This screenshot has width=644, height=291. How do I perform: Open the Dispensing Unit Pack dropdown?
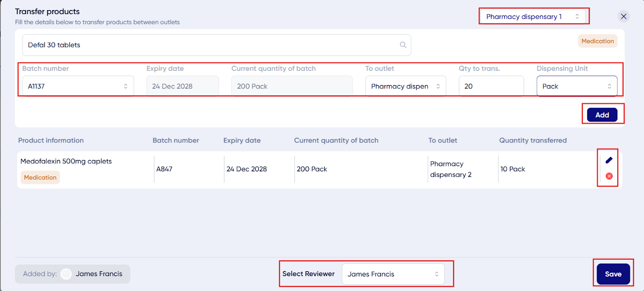click(577, 86)
